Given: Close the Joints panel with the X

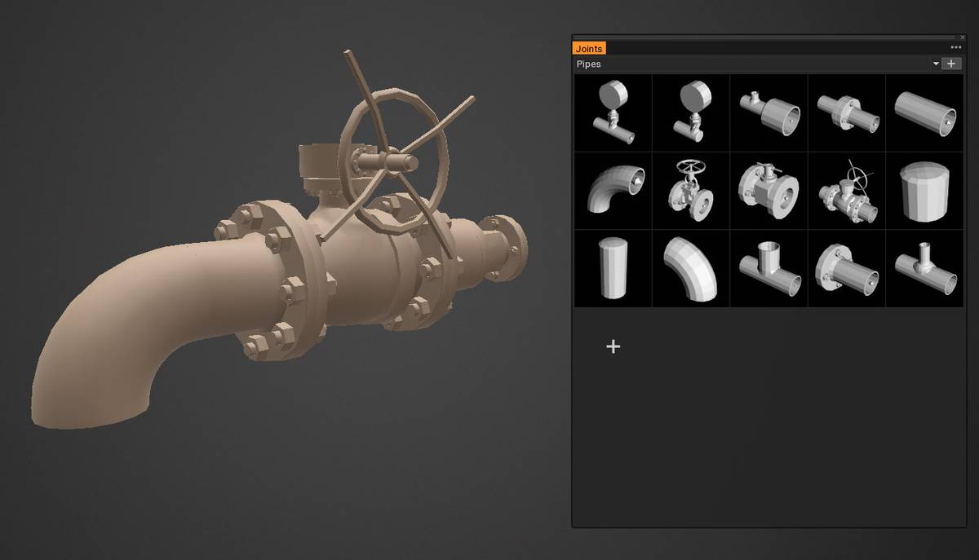Looking at the screenshot, I should [x=963, y=37].
